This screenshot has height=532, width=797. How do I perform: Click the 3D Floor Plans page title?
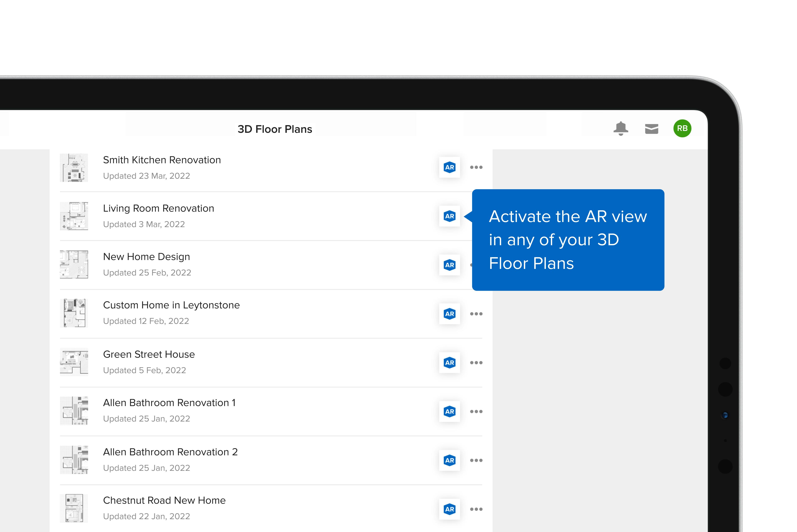275,129
